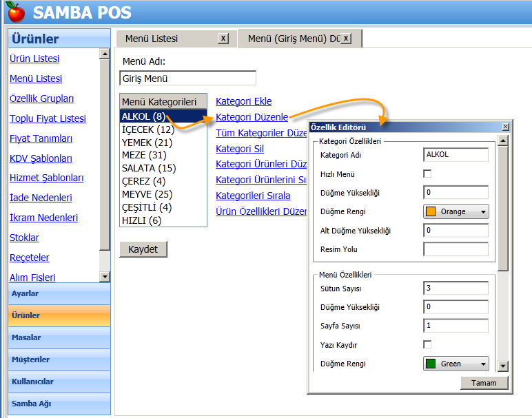This screenshot has width=532, height=418.
Task: Open the Ayarlar section
Action: click(x=59, y=293)
